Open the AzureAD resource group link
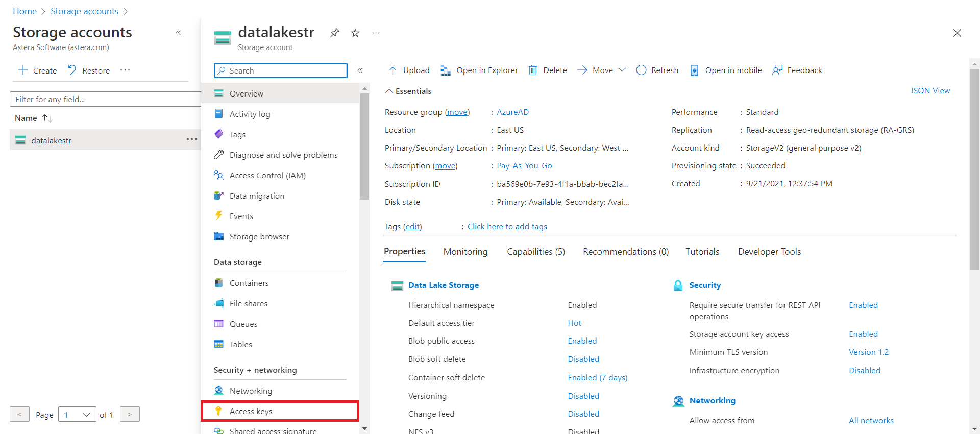Screen dimensions: 980x434 click(x=512, y=112)
